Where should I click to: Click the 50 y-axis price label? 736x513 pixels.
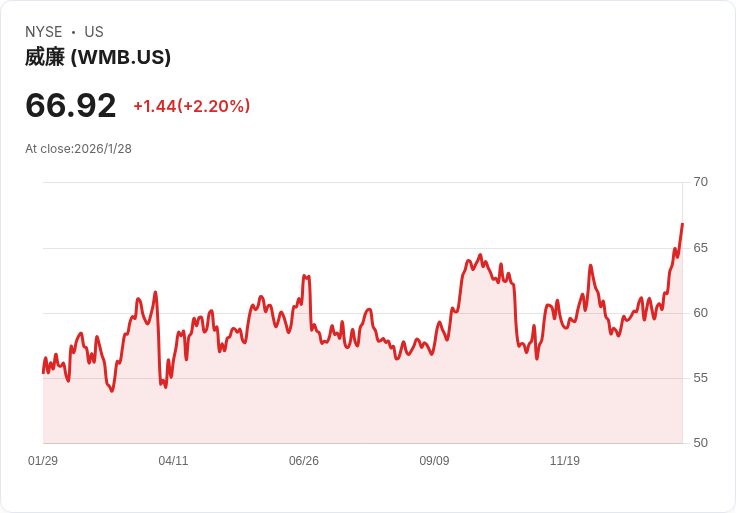tap(700, 443)
